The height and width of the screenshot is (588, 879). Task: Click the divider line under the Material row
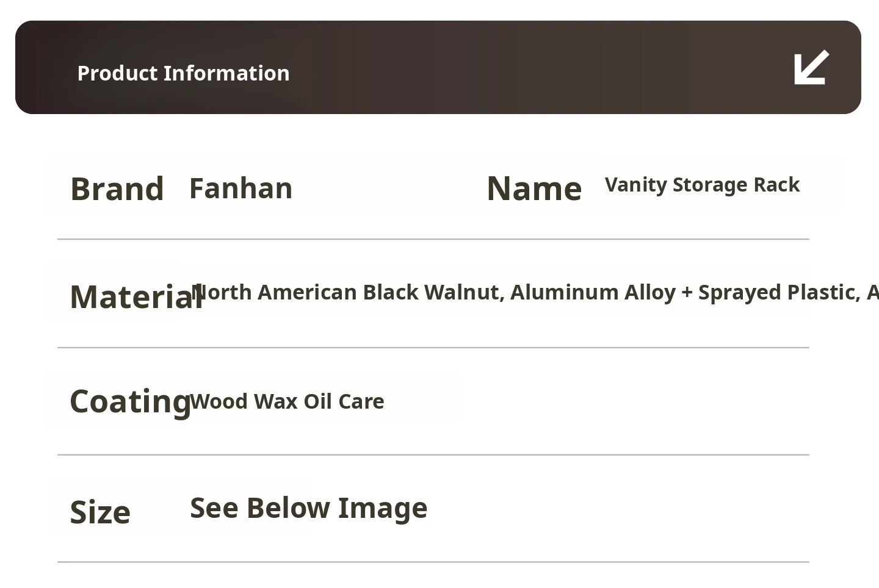pos(433,347)
